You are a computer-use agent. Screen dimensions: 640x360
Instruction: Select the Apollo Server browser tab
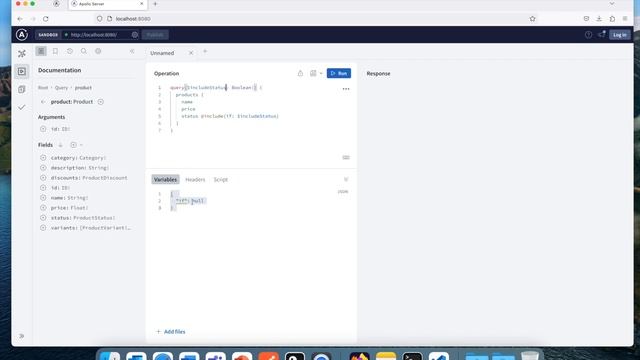(x=108, y=4)
